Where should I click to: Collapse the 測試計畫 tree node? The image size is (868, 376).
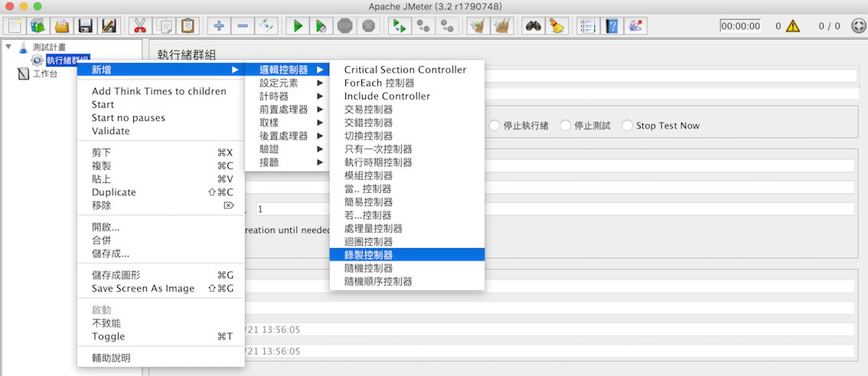tap(8, 47)
